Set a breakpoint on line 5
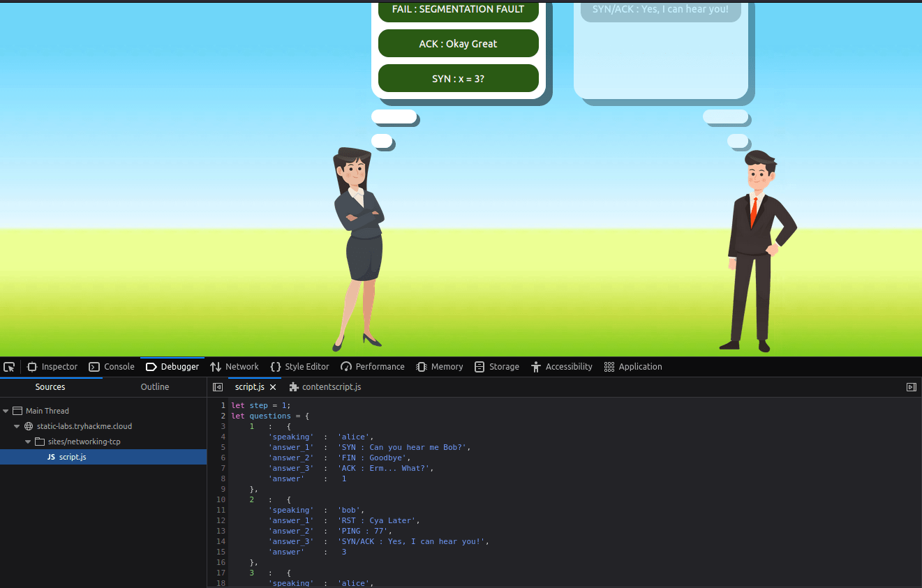Image resolution: width=922 pixels, height=588 pixels. [x=222, y=447]
